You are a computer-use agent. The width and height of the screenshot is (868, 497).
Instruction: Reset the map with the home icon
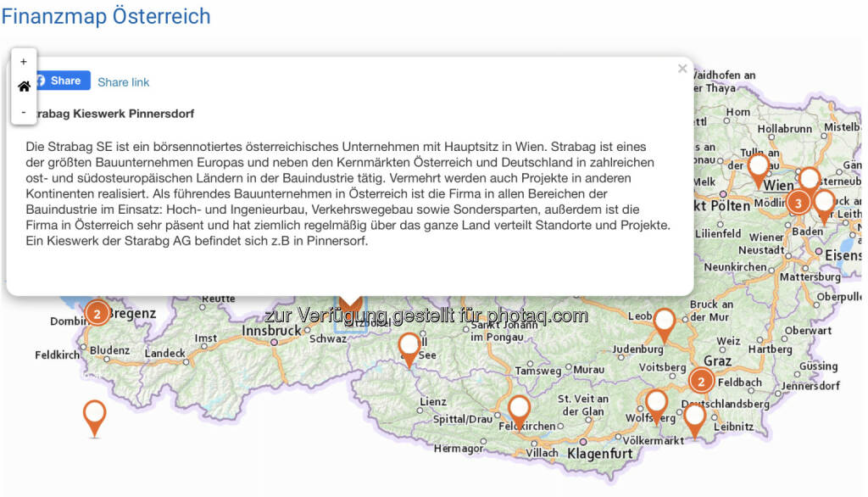tap(24, 87)
